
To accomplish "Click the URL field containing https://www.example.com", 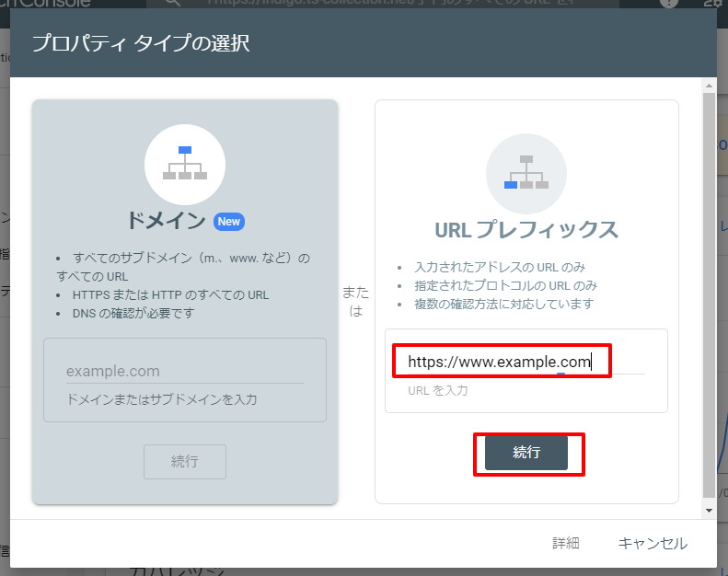I will pos(502,363).
